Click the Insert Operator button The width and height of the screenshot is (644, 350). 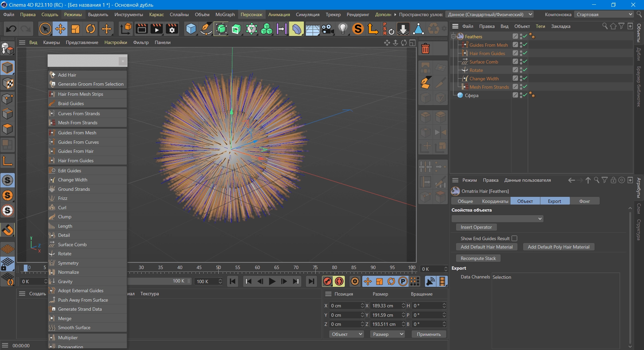click(x=476, y=227)
